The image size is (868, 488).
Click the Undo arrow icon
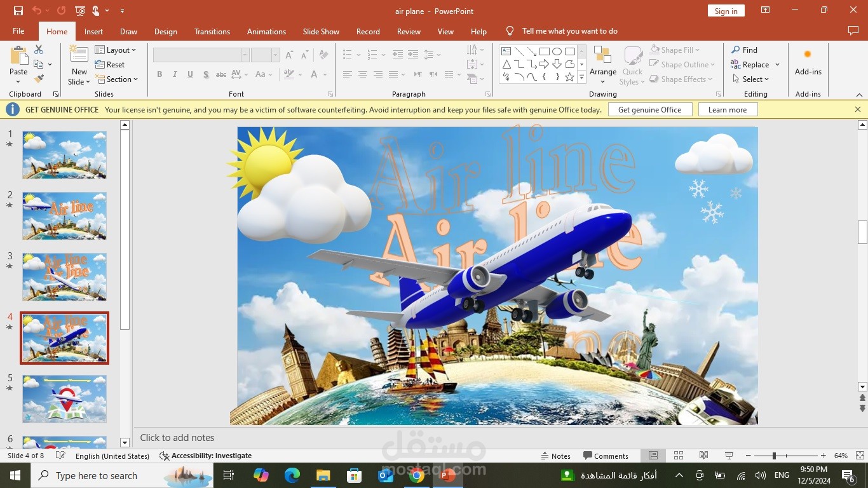tap(37, 11)
